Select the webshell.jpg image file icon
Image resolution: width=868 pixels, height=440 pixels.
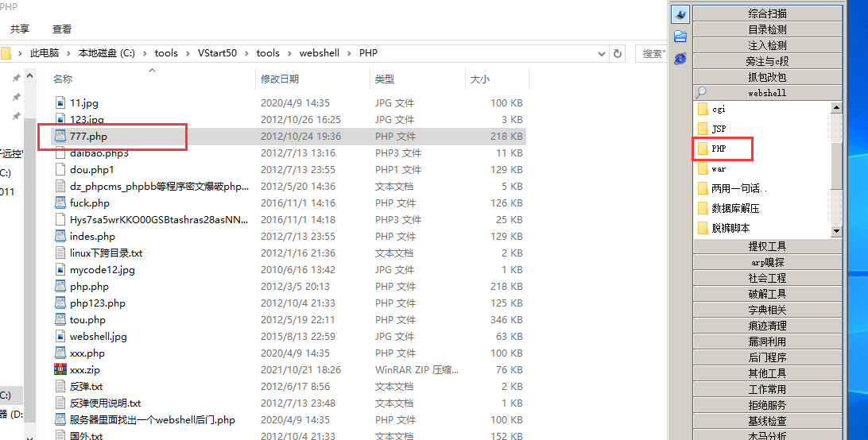click(60, 337)
